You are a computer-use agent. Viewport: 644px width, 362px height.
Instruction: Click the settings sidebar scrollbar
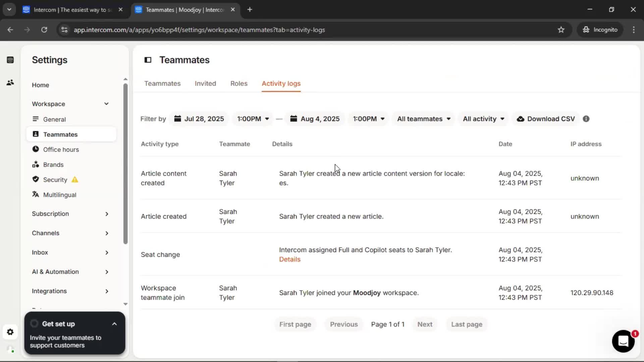click(x=125, y=164)
